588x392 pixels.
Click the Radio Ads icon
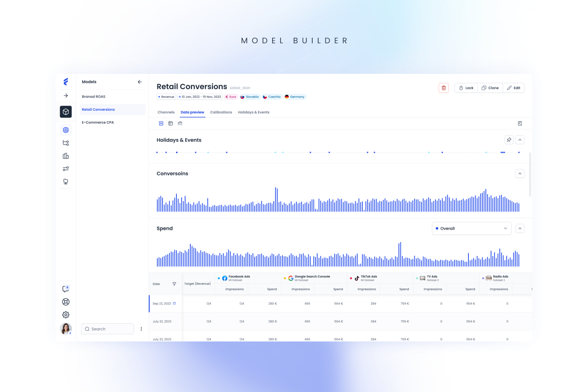pyautogui.click(x=489, y=278)
